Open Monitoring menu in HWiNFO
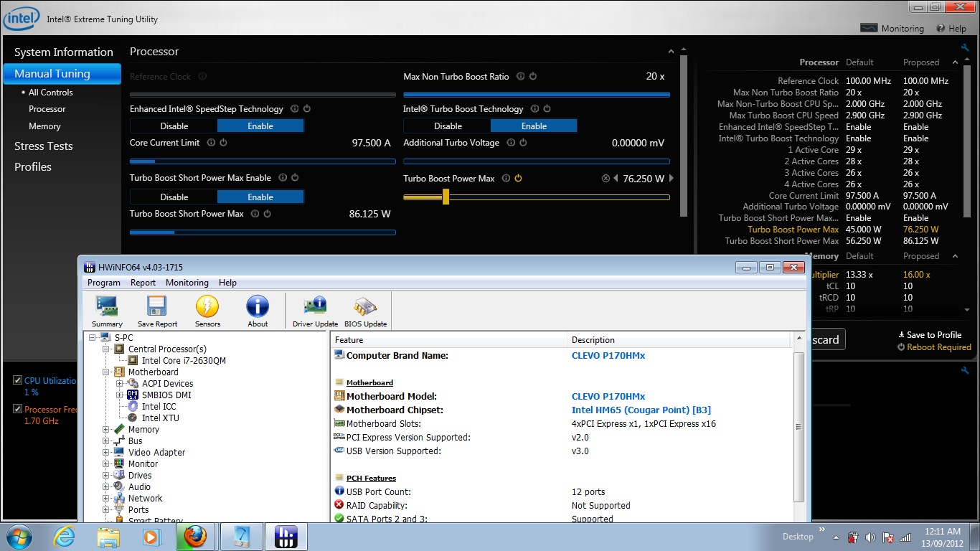The image size is (980, 551). tap(187, 283)
